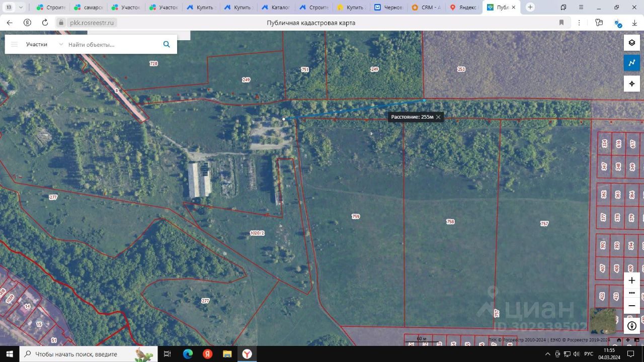Select parcel 751 on the map

tap(305, 70)
